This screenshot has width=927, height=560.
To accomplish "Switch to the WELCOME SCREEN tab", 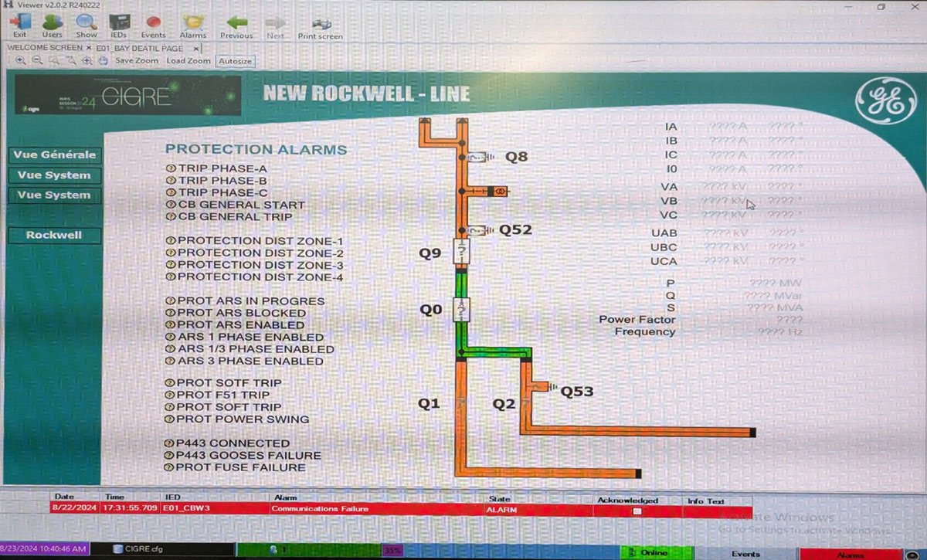I will tap(44, 48).
